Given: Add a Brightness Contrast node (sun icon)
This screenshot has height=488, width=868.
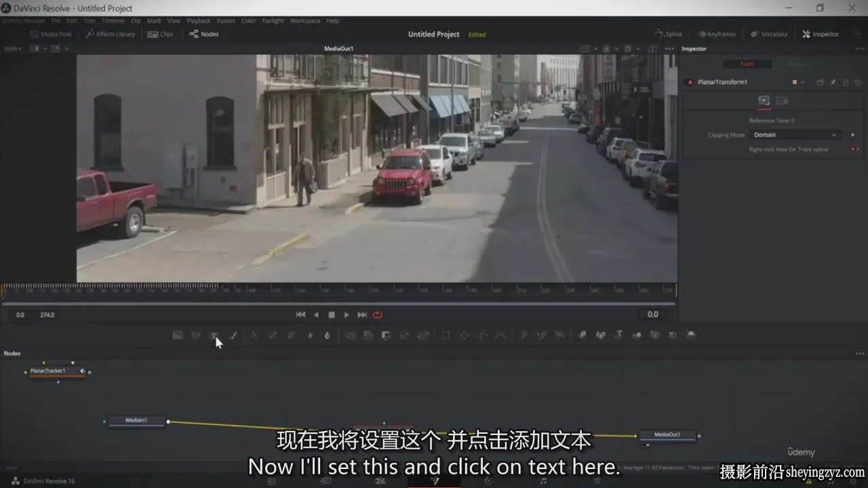Looking at the screenshot, I should click(x=310, y=335).
